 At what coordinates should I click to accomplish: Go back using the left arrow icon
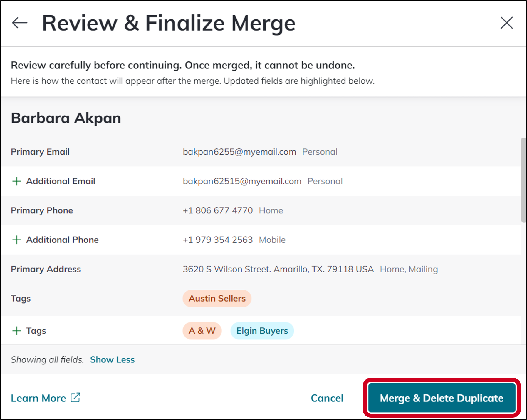(x=20, y=23)
